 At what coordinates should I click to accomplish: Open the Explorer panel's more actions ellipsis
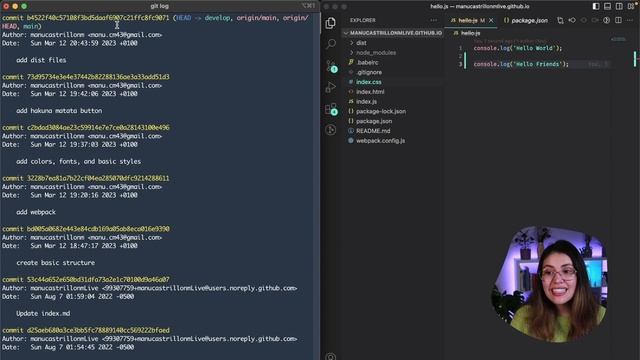pos(433,20)
